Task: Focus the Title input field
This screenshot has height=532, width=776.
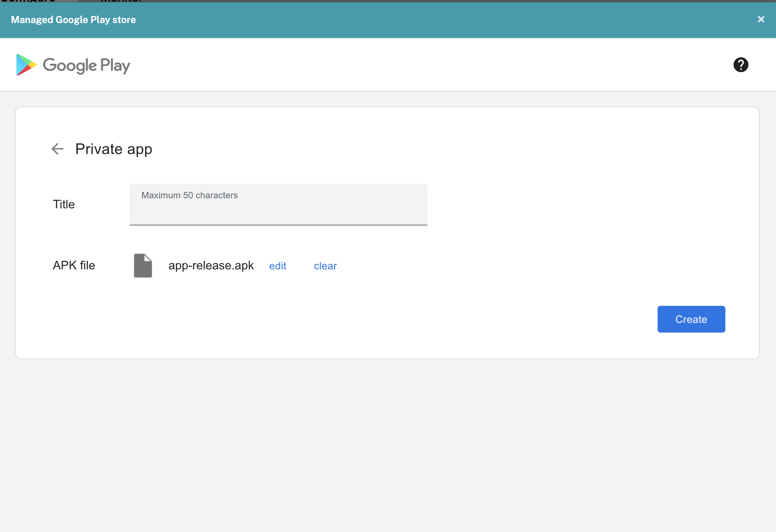Action: pyautogui.click(x=278, y=210)
